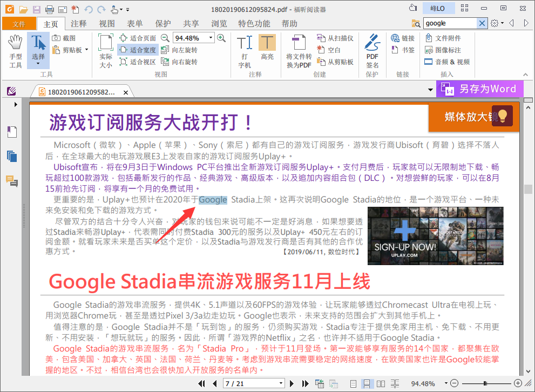The width and height of the screenshot is (535, 392).
Task: Take a snapshot with 截图
Action: tap(64, 38)
